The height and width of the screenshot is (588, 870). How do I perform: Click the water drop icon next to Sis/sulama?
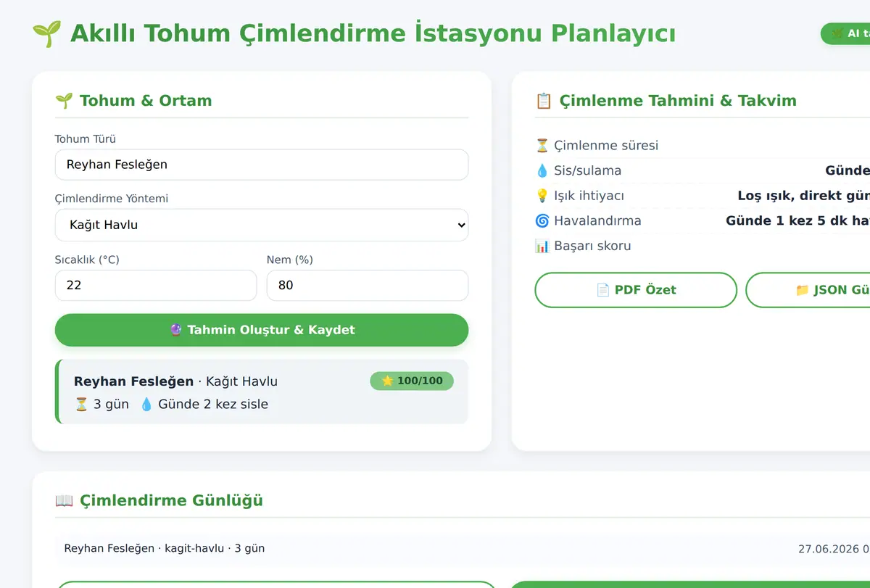(x=542, y=170)
